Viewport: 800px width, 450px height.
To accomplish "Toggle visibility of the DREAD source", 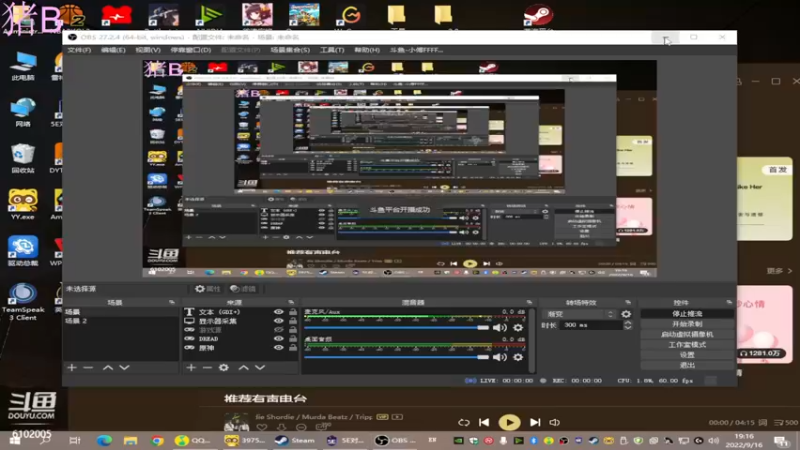I will click(x=279, y=339).
